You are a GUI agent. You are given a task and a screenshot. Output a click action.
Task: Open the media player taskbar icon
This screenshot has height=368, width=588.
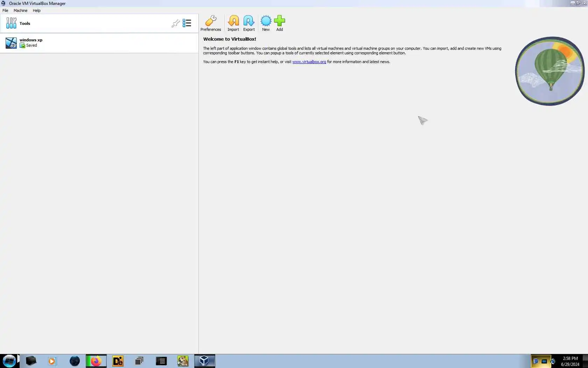[x=52, y=361]
